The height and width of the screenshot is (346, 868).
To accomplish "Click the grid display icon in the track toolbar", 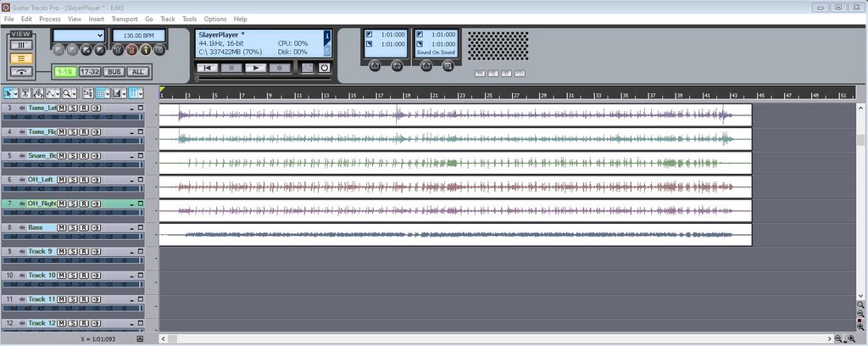I will (x=100, y=93).
